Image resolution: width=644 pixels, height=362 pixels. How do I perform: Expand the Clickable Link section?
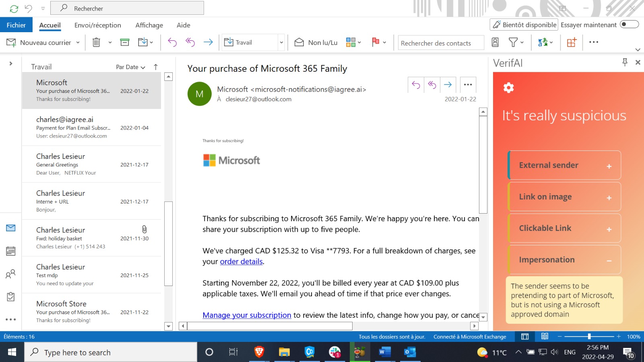(564, 228)
